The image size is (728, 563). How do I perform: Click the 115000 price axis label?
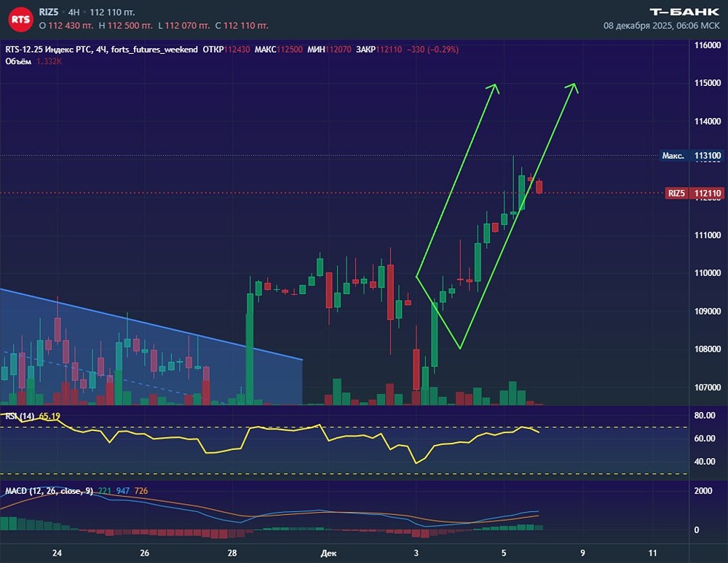click(708, 83)
